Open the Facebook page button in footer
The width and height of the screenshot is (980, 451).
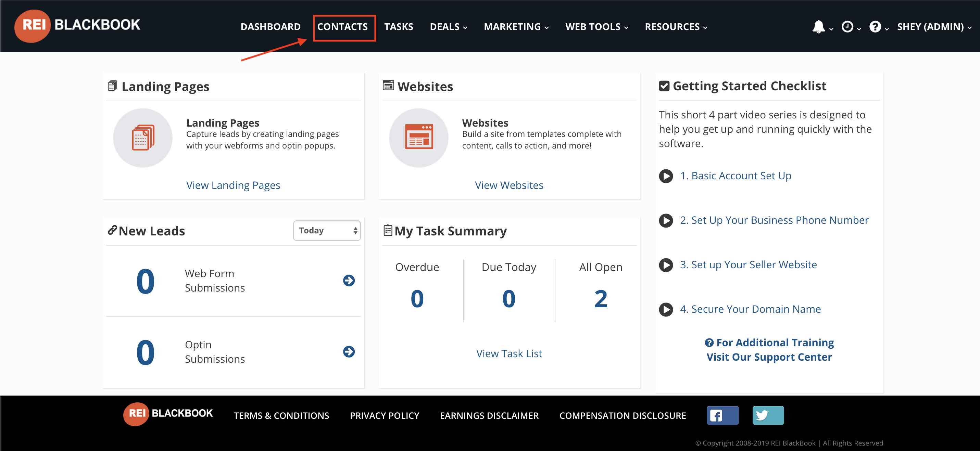pyautogui.click(x=723, y=415)
